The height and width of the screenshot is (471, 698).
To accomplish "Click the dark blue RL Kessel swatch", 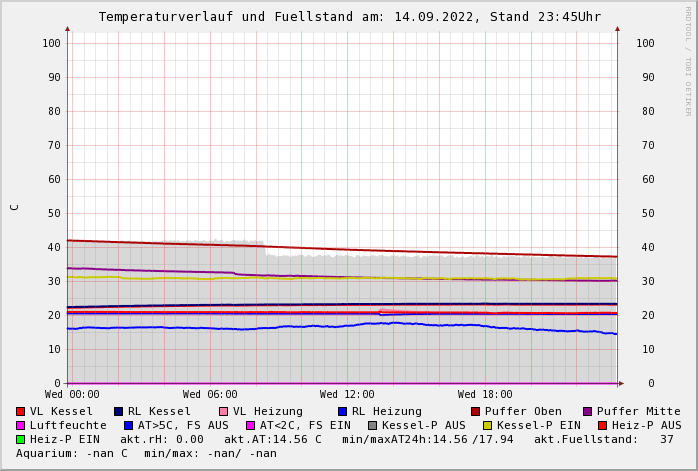I will tap(119, 412).
